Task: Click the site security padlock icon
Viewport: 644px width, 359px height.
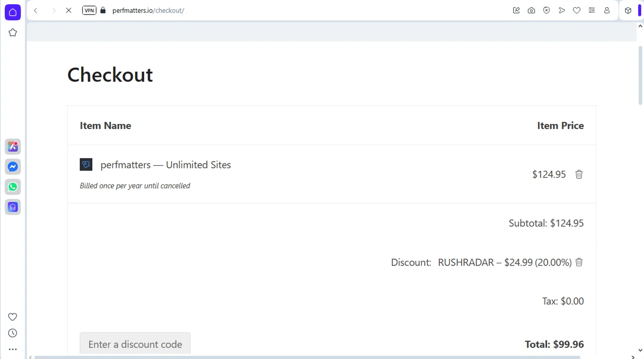Action: 103,10
